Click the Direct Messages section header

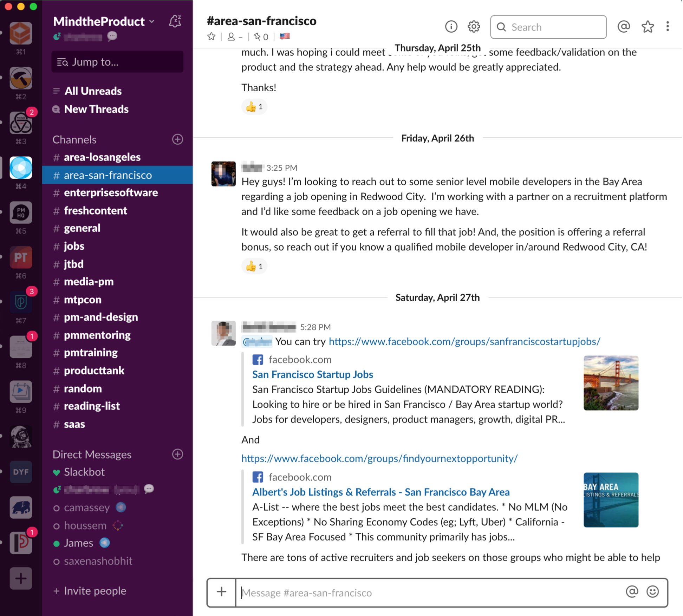[92, 454]
